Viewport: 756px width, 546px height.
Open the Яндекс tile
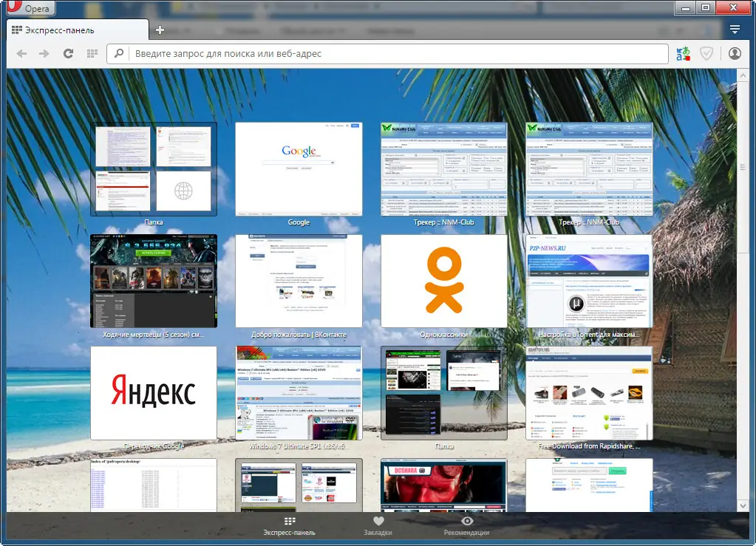(154, 393)
